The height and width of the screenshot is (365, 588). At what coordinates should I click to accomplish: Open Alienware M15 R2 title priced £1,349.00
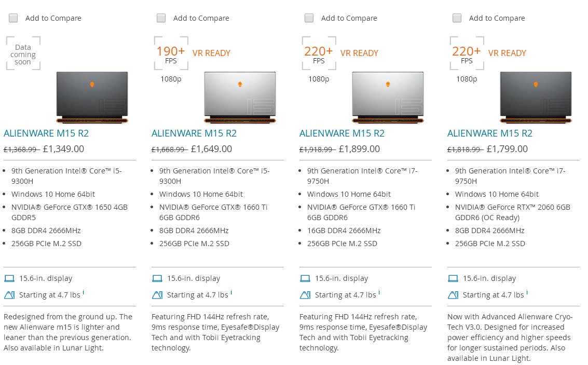[x=46, y=133]
